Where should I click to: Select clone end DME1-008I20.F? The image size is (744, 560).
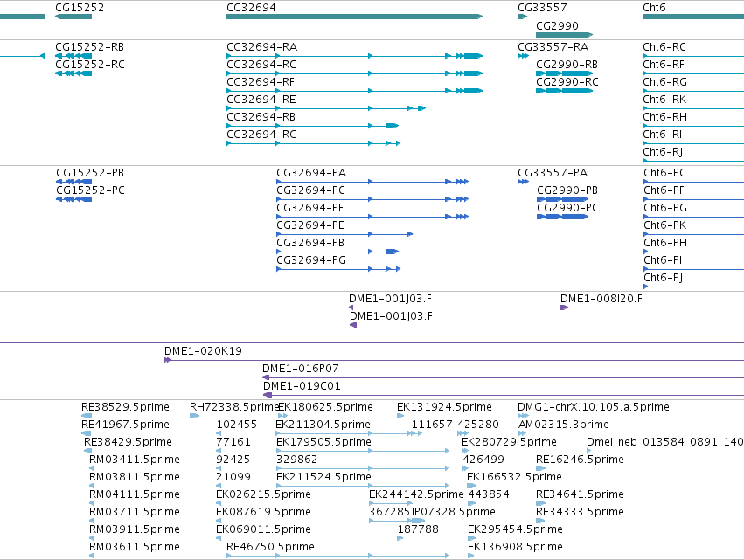601,299
